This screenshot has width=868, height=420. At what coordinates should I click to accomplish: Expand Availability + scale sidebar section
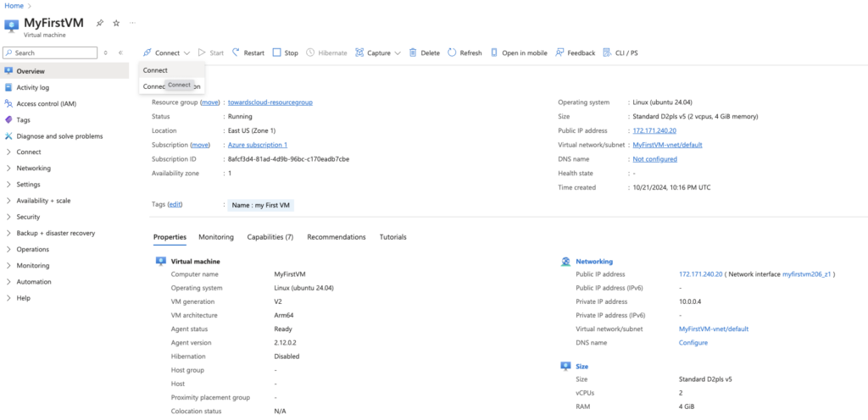point(8,201)
